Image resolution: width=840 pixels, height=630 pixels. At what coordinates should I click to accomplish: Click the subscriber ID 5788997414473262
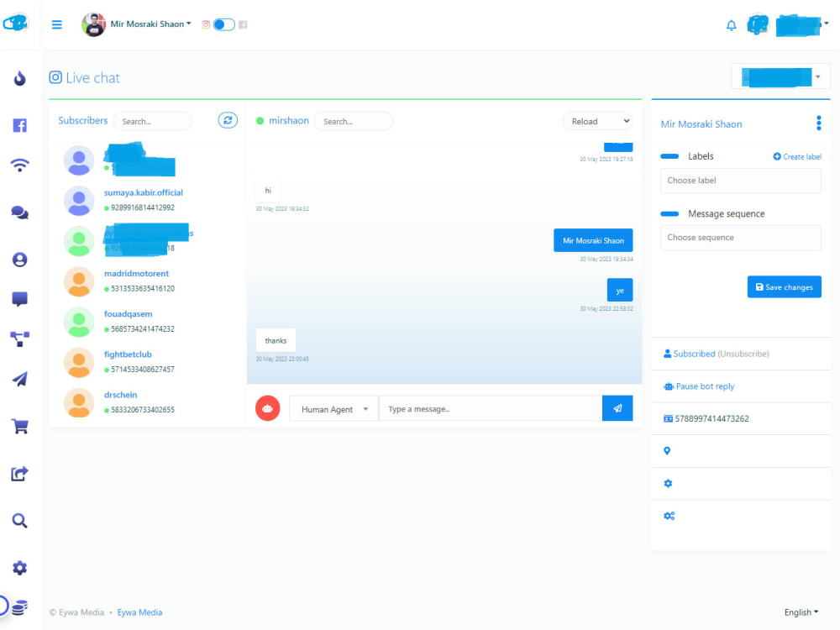(x=711, y=418)
